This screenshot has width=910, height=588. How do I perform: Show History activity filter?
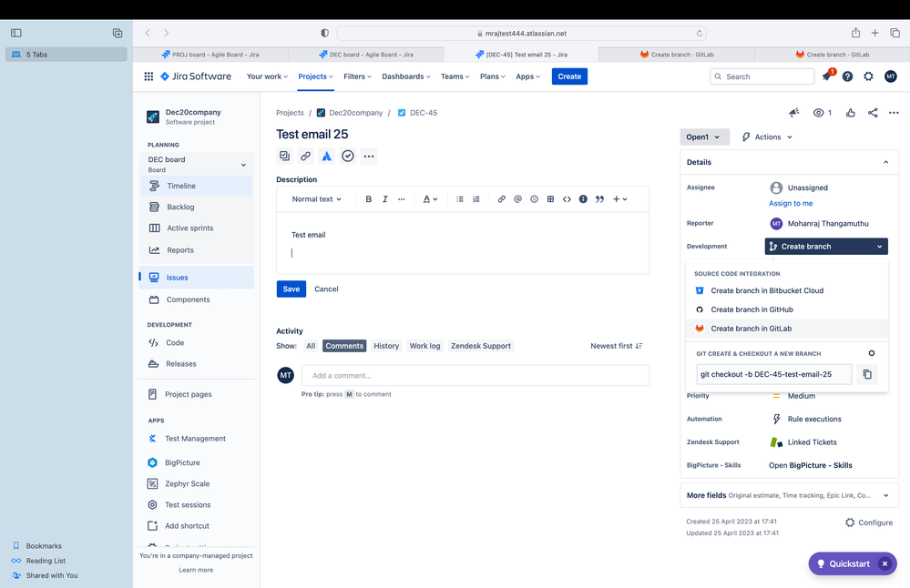386,346
